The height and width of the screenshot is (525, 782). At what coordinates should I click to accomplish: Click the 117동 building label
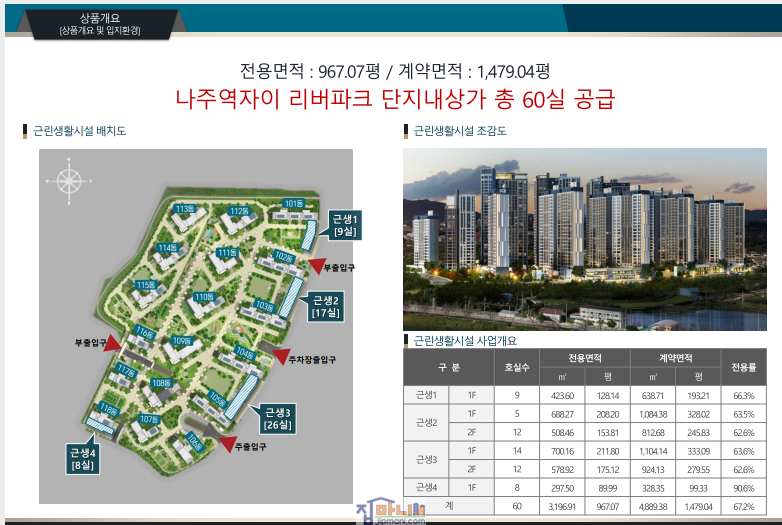click(x=126, y=371)
